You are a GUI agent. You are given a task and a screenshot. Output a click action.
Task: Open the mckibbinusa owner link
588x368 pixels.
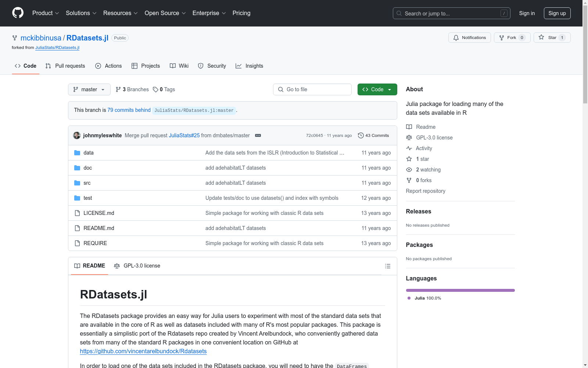[x=41, y=38]
